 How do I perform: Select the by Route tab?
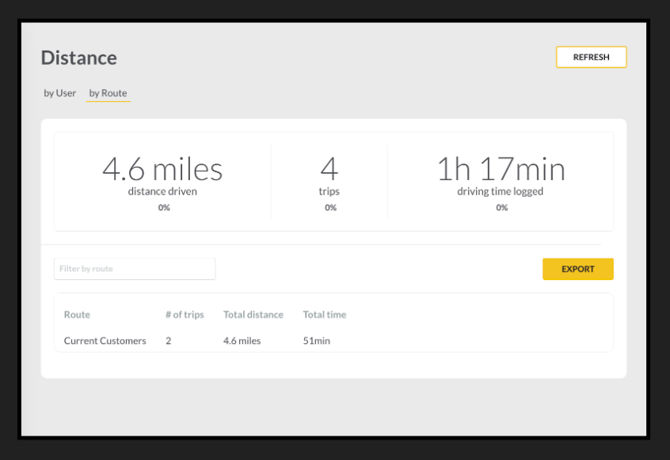[108, 93]
